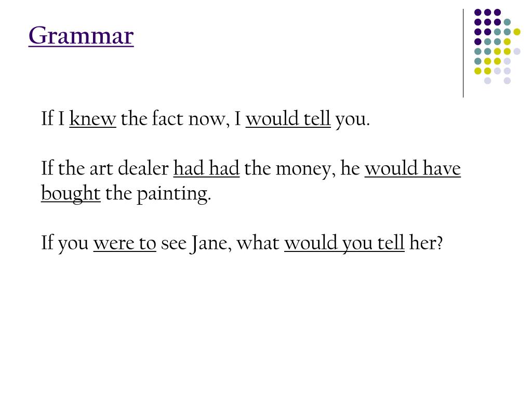Click the underlined words "would have"

click(413, 168)
